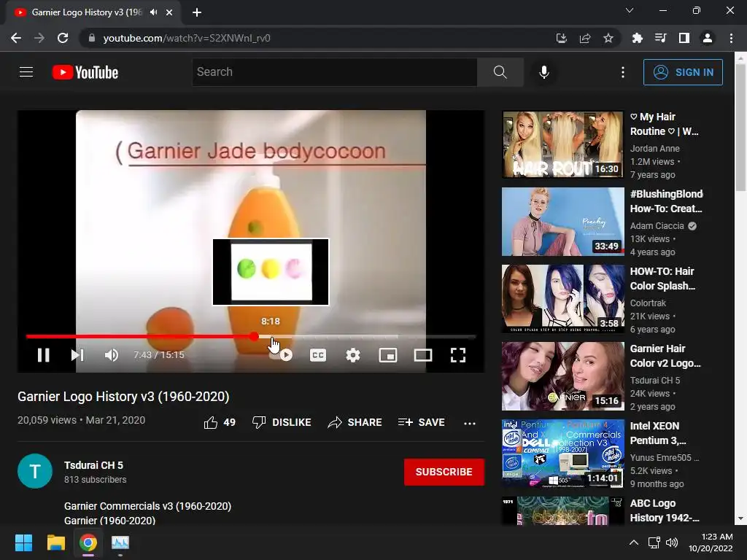Image resolution: width=747 pixels, height=560 pixels.
Task: Focus the YouTube search box
Action: pyautogui.click(x=334, y=72)
